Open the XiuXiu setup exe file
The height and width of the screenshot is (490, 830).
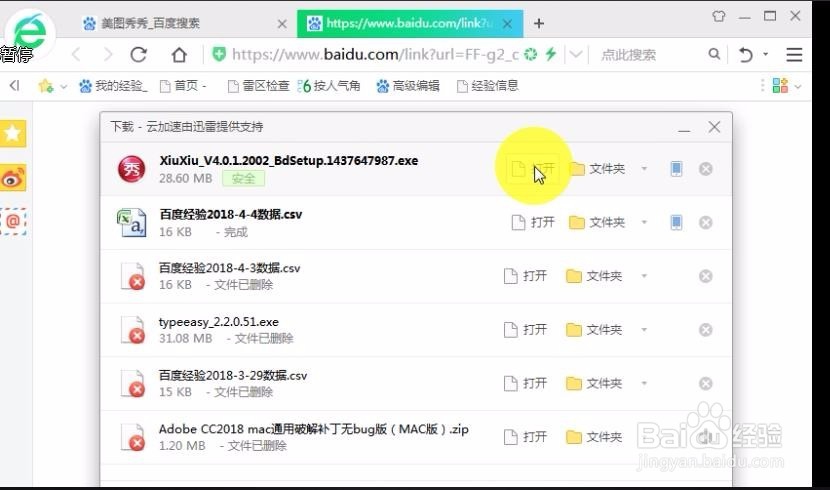[534, 169]
